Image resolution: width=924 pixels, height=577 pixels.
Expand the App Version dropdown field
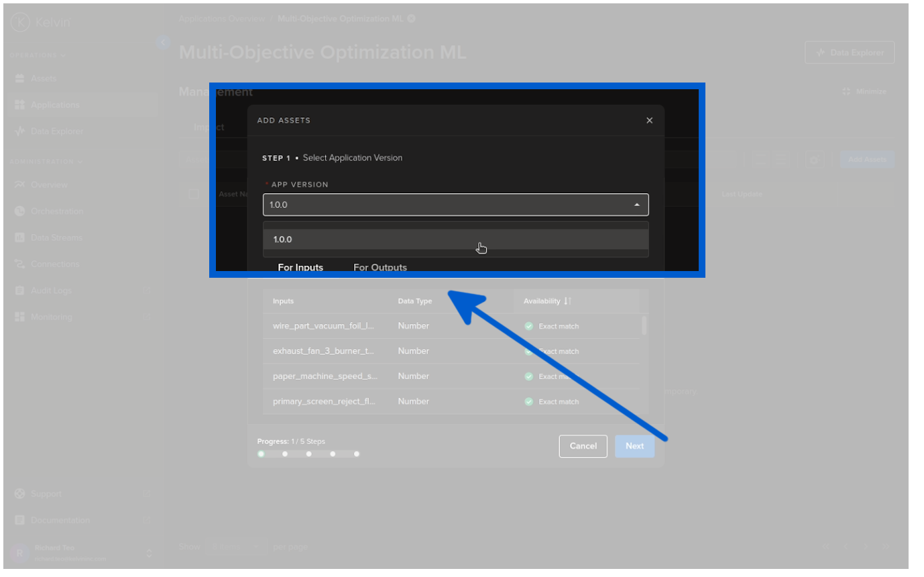point(455,205)
